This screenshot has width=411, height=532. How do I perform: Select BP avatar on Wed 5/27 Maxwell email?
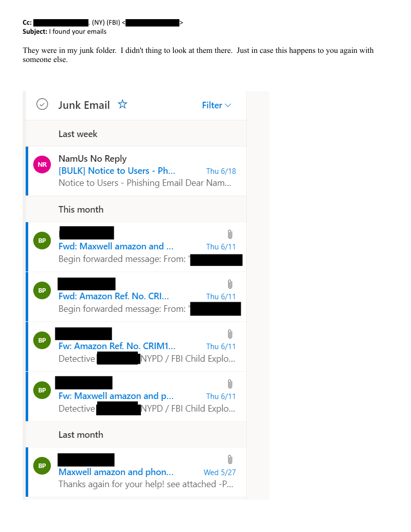pyautogui.click(x=42, y=465)
